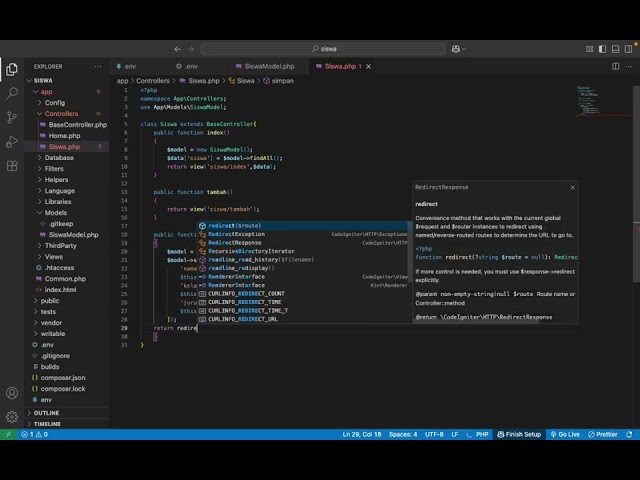The width and height of the screenshot is (640, 480).
Task: Open BaseController.php file
Action: [78, 125]
